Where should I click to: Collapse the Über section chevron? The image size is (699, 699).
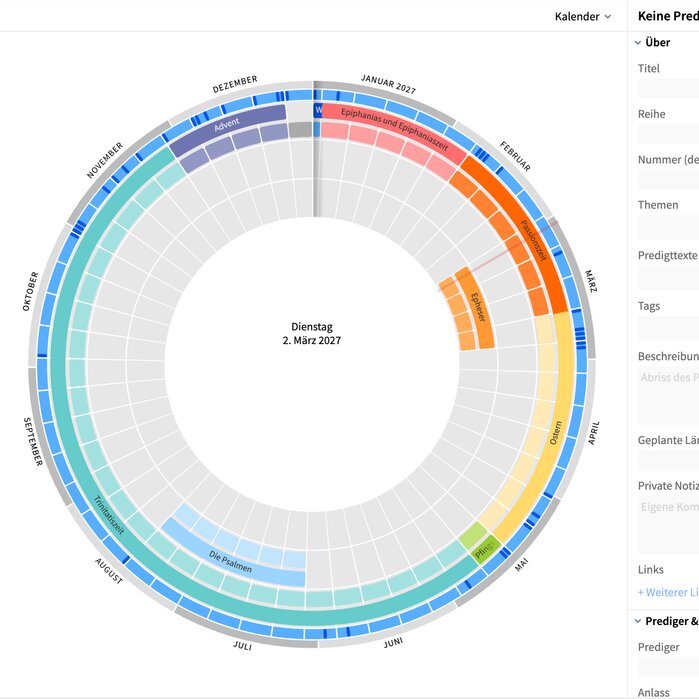(x=638, y=43)
